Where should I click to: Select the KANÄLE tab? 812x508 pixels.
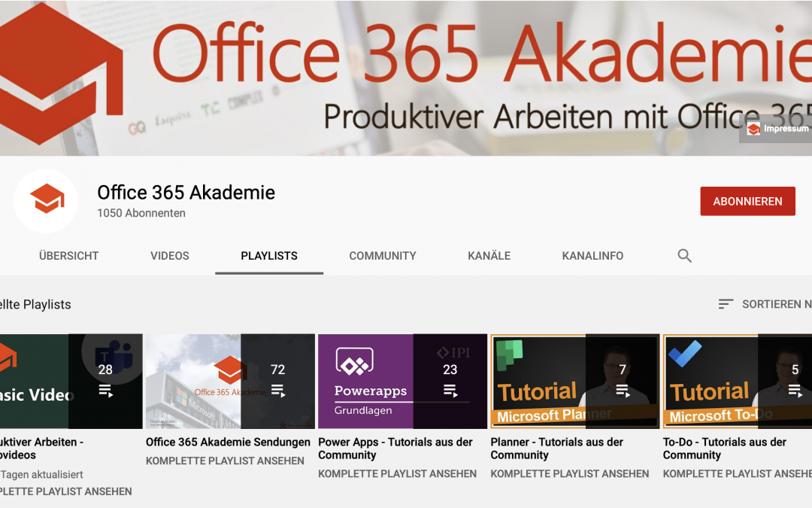[489, 256]
